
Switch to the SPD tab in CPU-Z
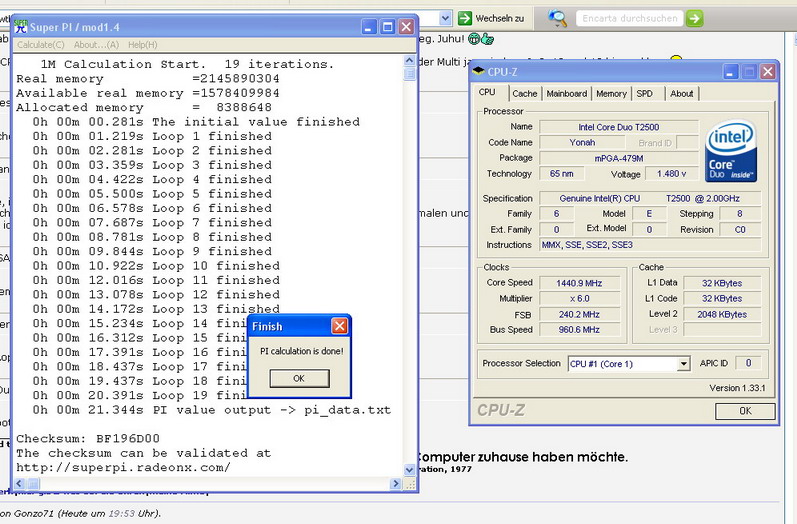pos(645,94)
